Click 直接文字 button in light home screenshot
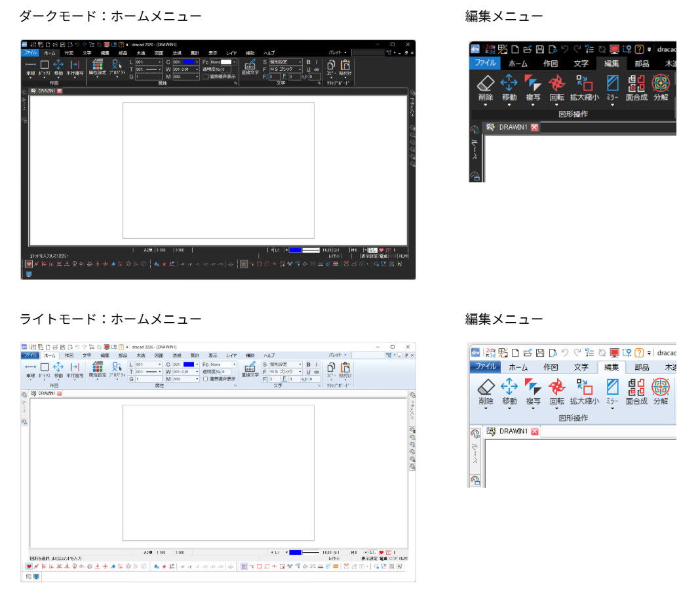Image resolution: width=700 pixels, height=600 pixels. click(250, 369)
